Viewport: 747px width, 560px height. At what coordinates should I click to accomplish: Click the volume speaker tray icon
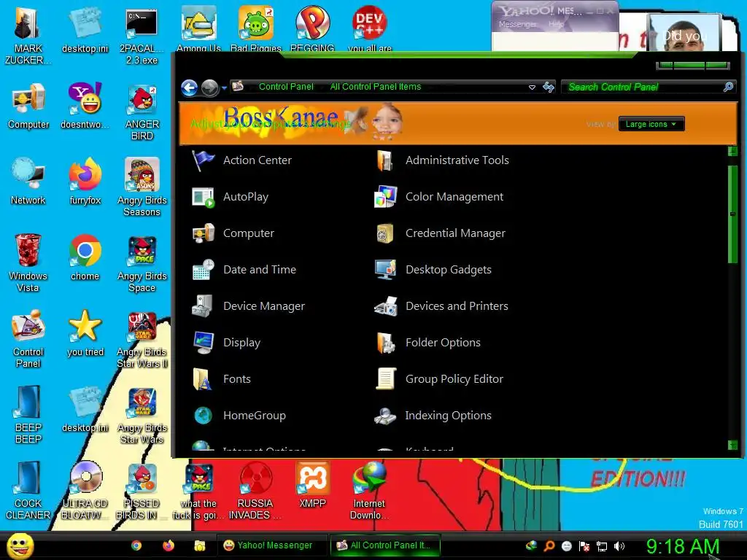[x=619, y=546]
